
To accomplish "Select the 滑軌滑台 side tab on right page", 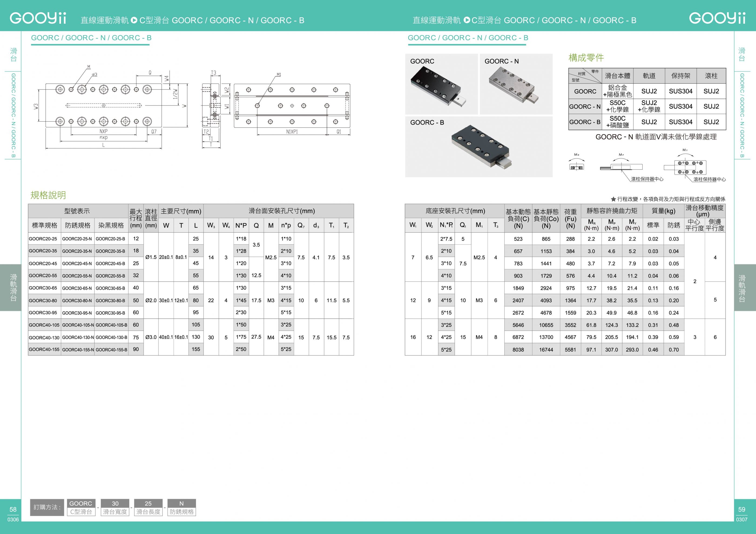I will pos(745,288).
